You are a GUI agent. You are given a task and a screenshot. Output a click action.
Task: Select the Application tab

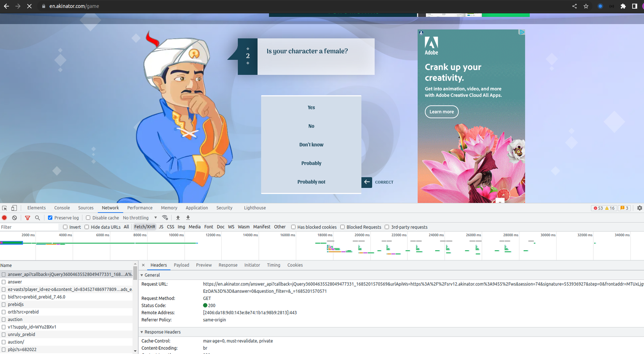(x=197, y=208)
